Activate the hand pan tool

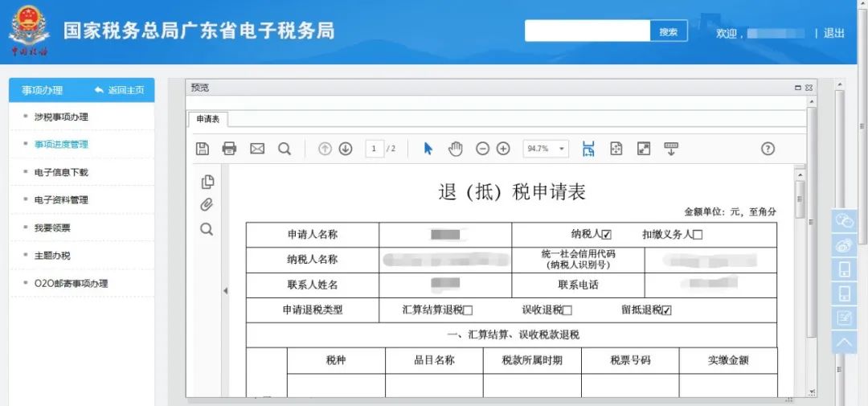pyautogui.click(x=456, y=149)
